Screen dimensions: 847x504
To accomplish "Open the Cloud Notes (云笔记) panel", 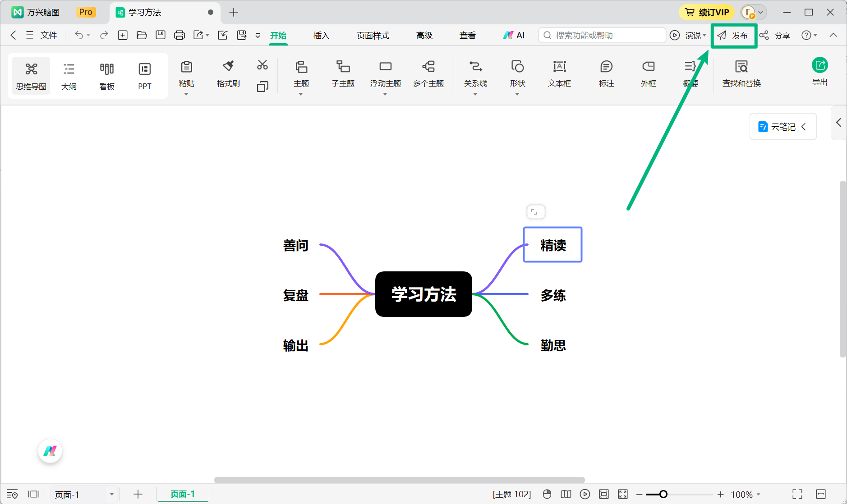I will coord(783,127).
